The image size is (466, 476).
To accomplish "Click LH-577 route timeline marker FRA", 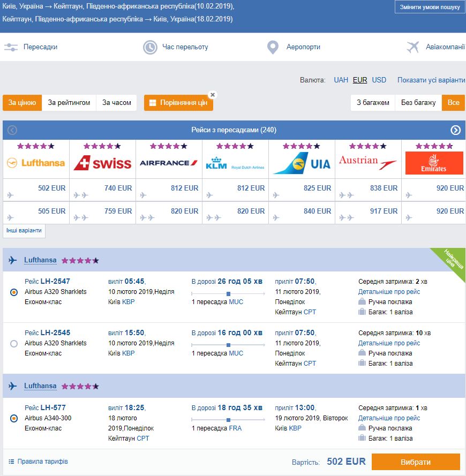I will point(228,420).
